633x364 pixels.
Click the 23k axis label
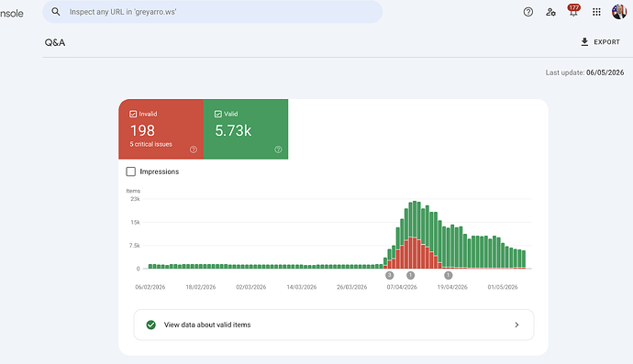(135, 199)
